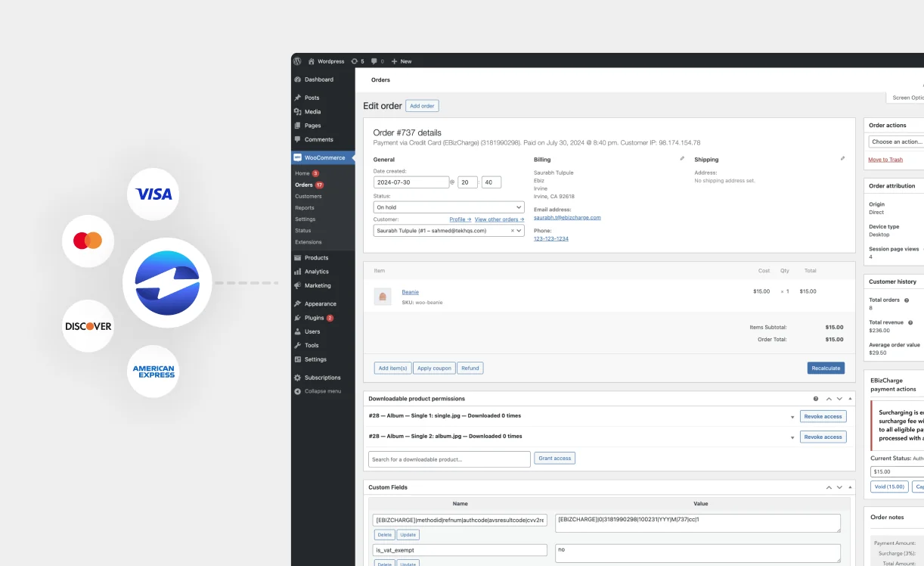Click the Plugins sidebar icon
This screenshot has width=924, height=566.
298,318
